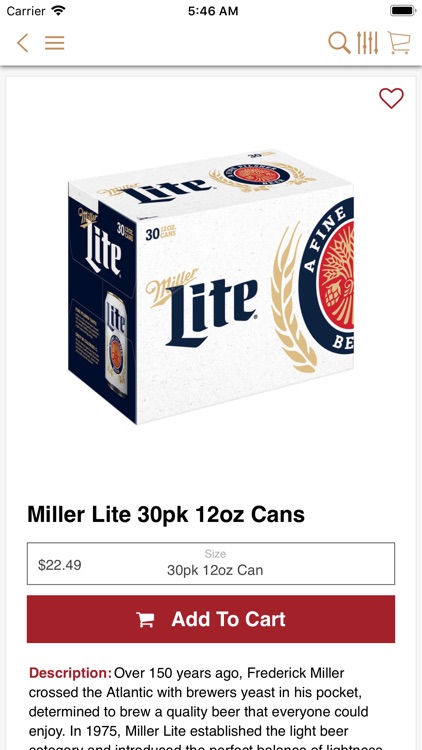Add Miller Lite to cart
Viewport: 422px width, 750px height.
coord(211,619)
